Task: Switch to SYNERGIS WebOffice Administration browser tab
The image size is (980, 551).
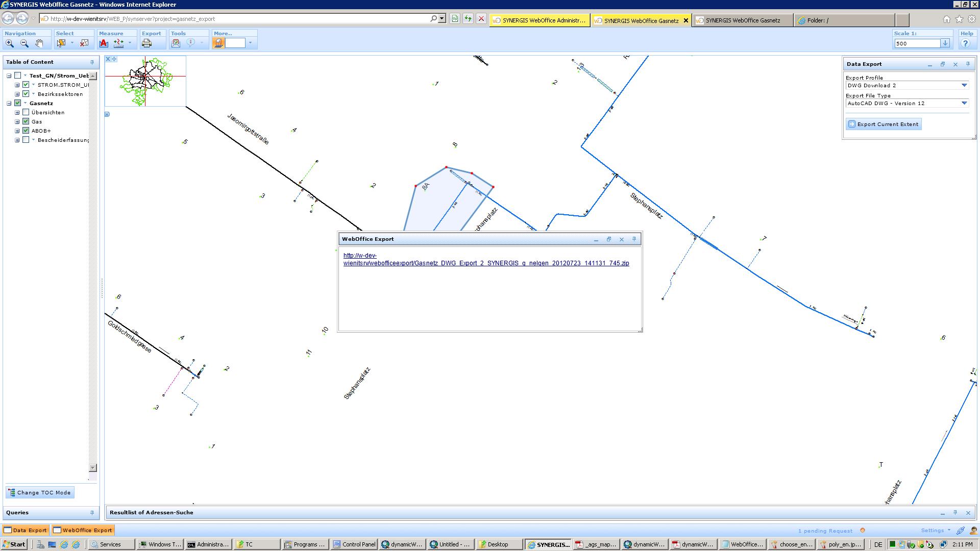Action: pyautogui.click(x=540, y=20)
